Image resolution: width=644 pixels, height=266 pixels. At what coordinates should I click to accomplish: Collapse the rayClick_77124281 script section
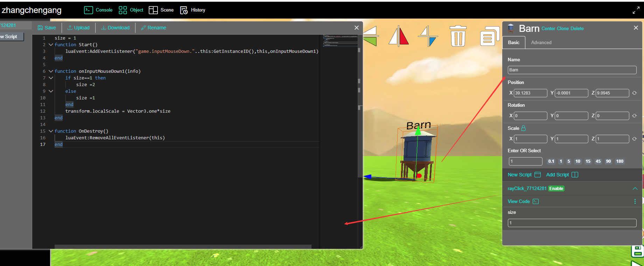click(x=635, y=189)
